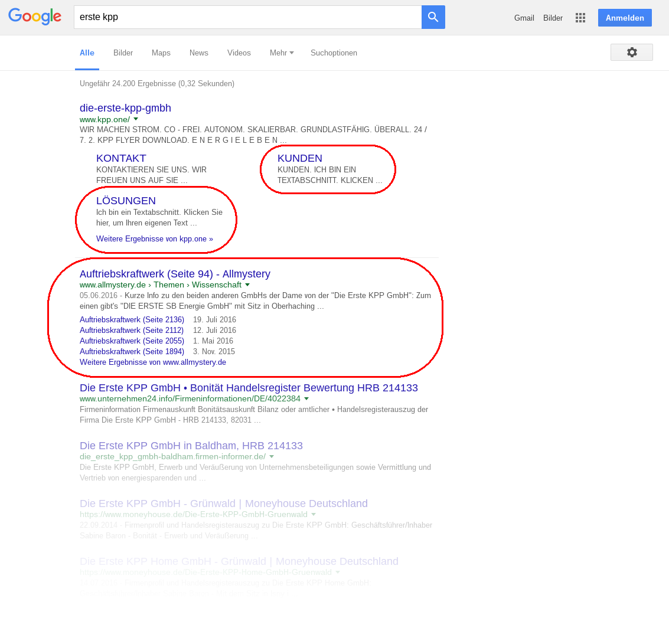
Task: Open the KONTAKT sitelink
Action: (121, 158)
